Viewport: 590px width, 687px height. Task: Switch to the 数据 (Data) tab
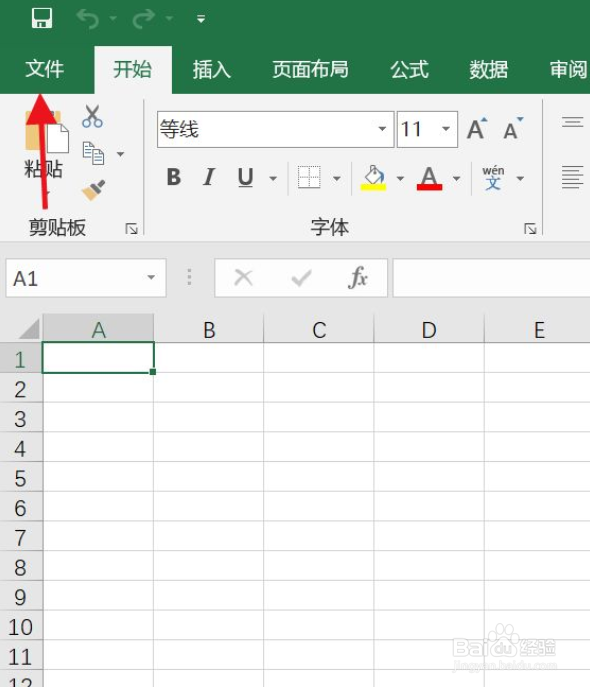pos(488,69)
